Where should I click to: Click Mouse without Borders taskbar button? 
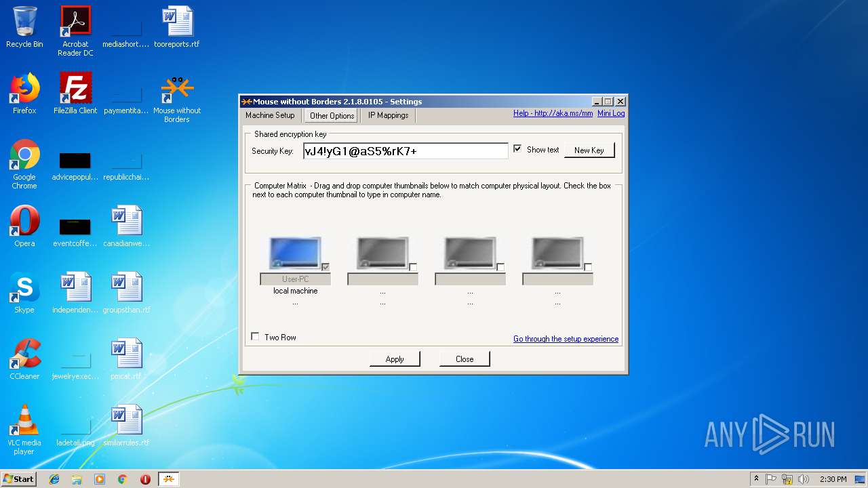pyautogui.click(x=169, y=479)
